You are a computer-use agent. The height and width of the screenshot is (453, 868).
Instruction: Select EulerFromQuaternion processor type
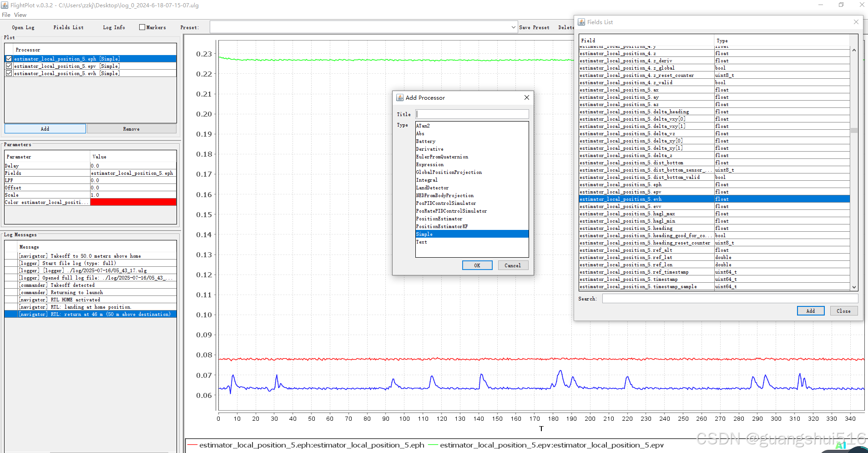click(472, 157)
